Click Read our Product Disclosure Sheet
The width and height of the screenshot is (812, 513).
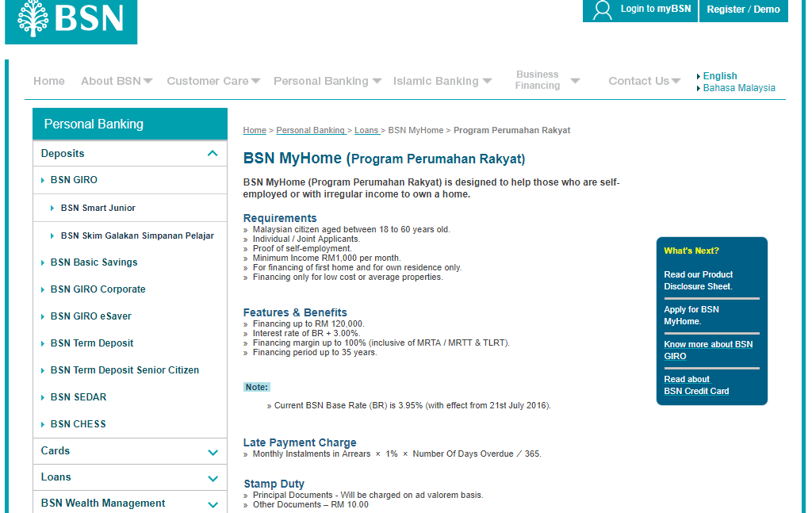click(x=698, y=281)
